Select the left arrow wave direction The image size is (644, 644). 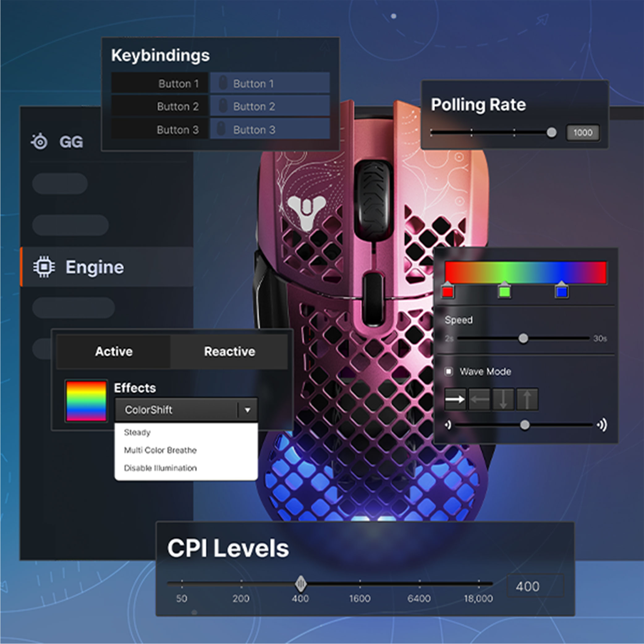479,399
